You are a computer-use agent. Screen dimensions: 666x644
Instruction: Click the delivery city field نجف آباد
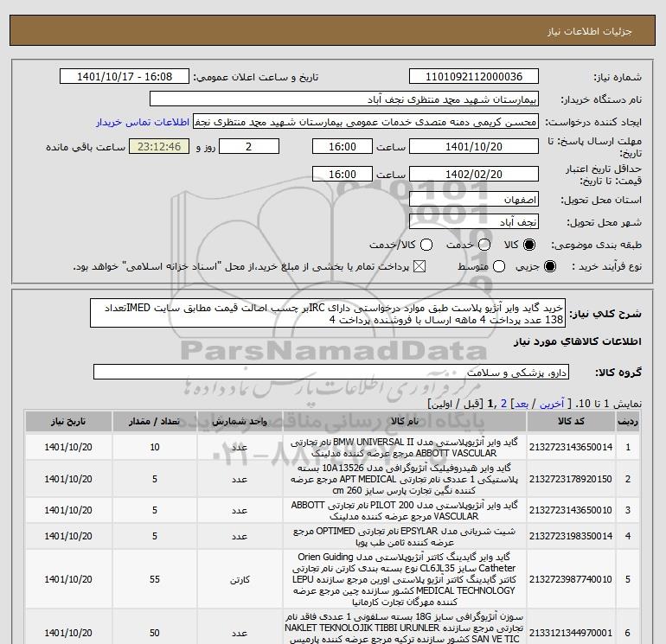coord(474,221)
